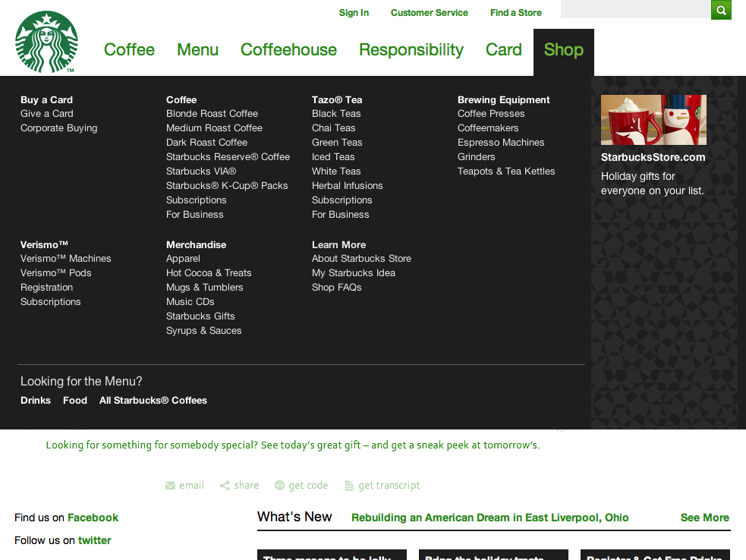746x560 pixels.
Task: Click the Buy a Card heading
Action: (46, 100)
